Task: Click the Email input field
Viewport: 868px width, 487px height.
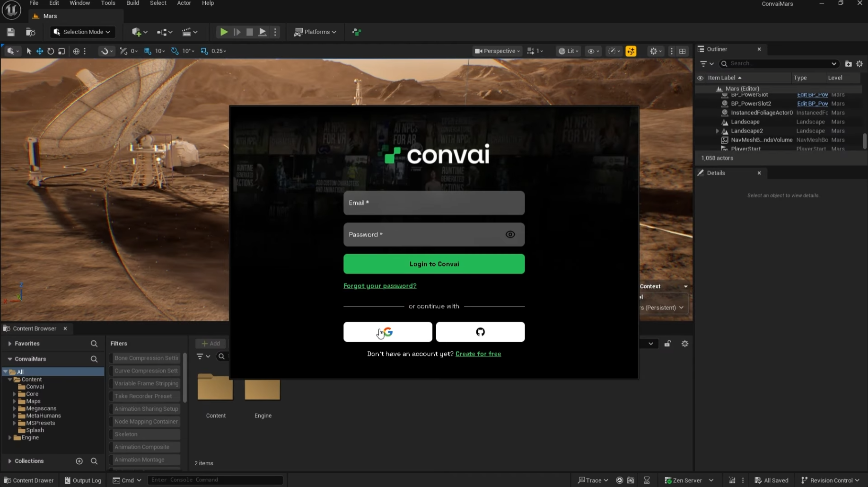Action: point(434,203)
